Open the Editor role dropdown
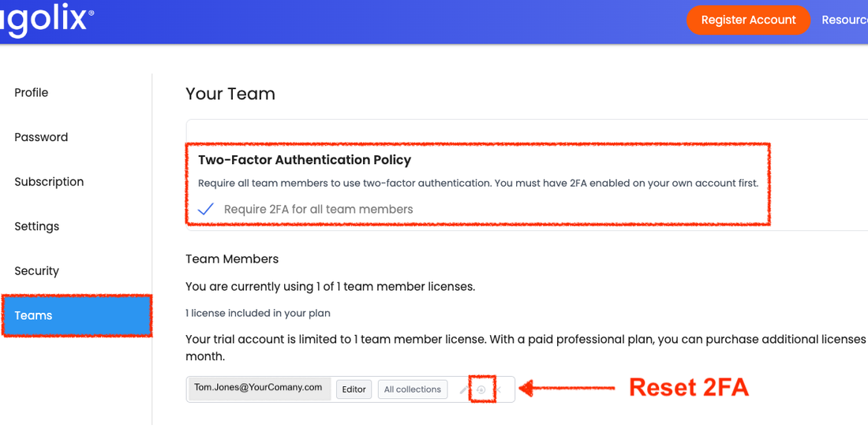This screenshot has height=428, width=868. [354, 389]
